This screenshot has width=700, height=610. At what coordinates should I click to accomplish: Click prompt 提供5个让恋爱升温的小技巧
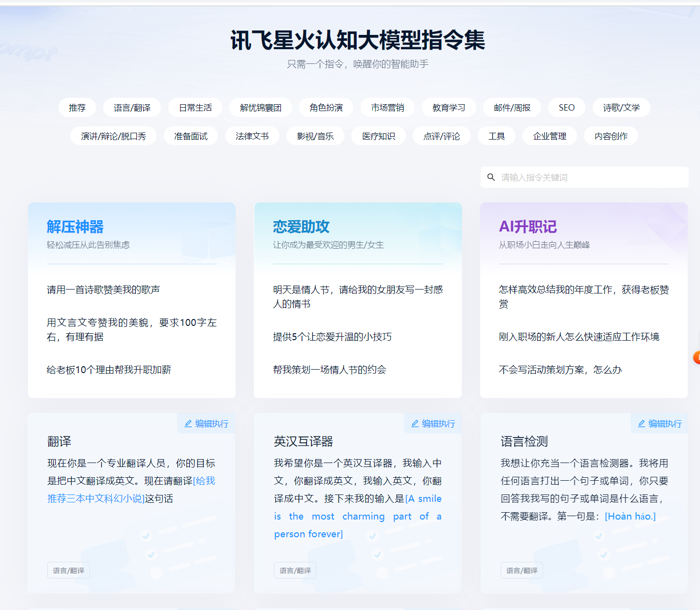coord(333,337)
